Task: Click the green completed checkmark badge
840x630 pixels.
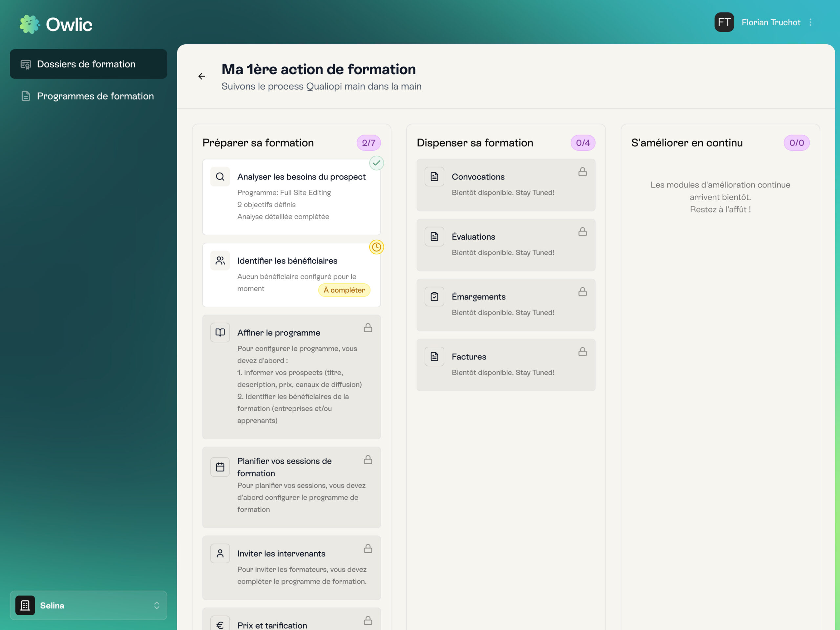Action: coord(376,163)
